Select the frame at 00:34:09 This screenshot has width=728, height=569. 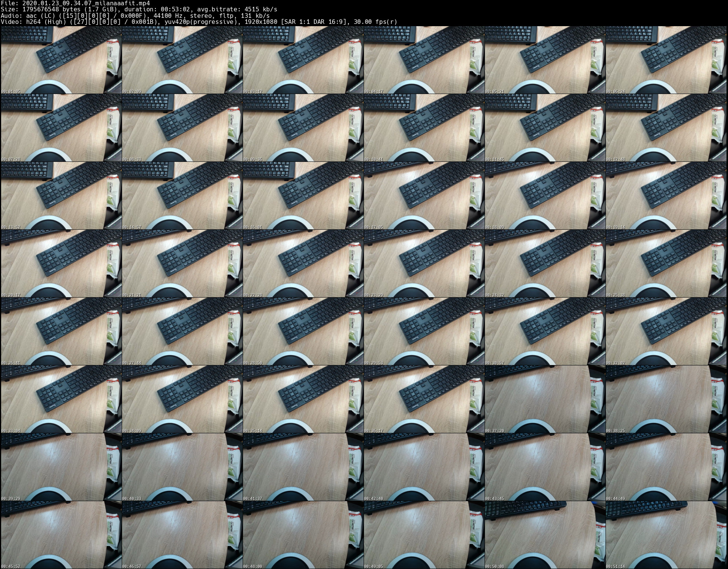(x=182, y=399)
